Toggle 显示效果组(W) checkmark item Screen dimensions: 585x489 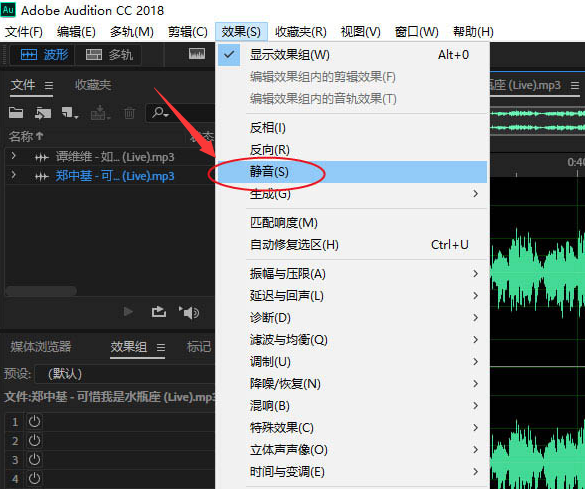pos(352,55)
